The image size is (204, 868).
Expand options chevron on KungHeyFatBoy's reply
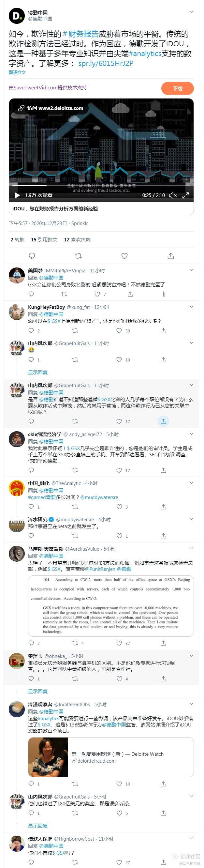[x=191, y=307]
